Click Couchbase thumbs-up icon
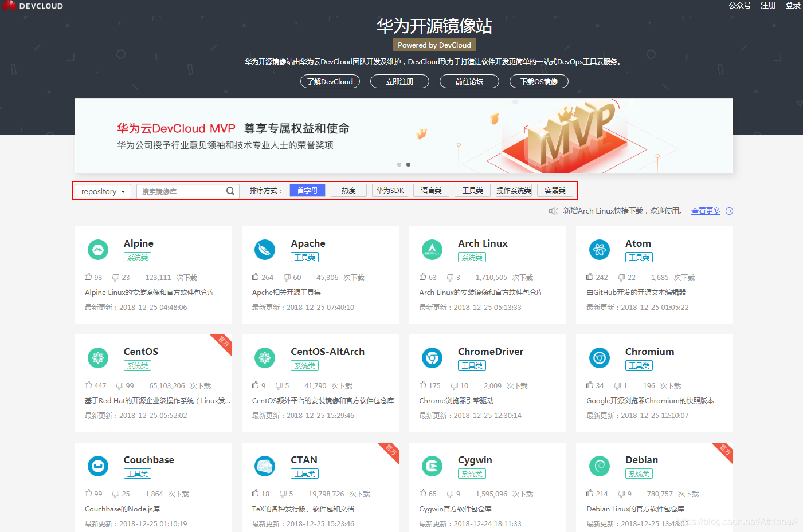This screenshot has width=803, height=532. point(88,493)
